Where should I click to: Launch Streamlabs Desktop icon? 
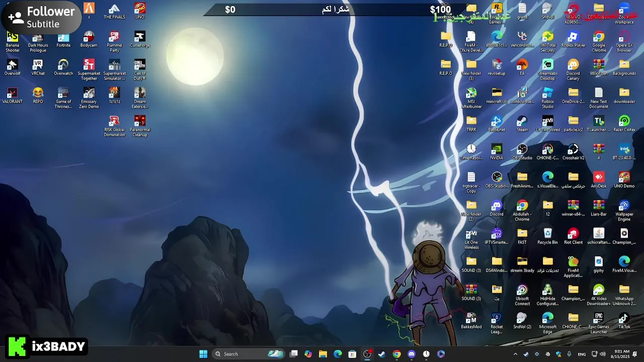click(548, 70)
